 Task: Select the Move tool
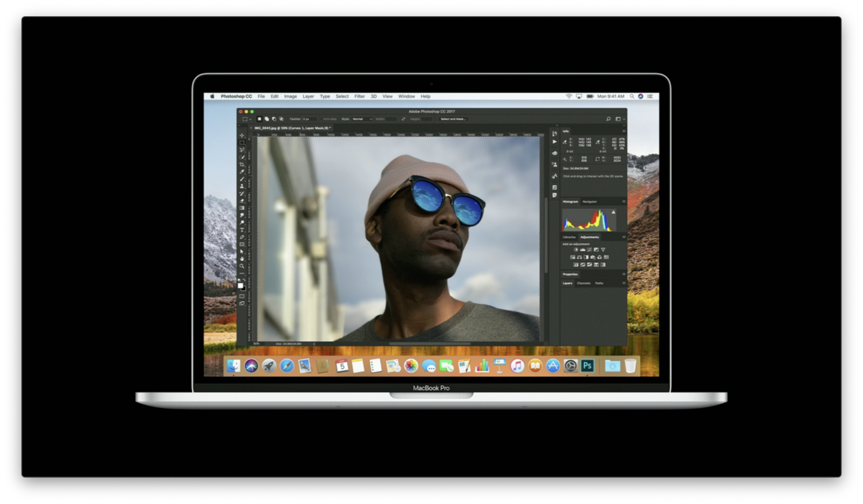click(242, 135)
